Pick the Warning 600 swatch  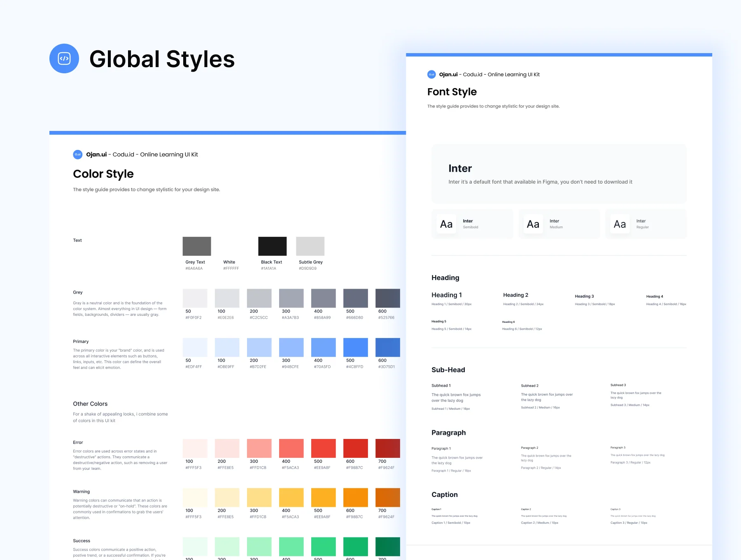(x=356, y=497)
